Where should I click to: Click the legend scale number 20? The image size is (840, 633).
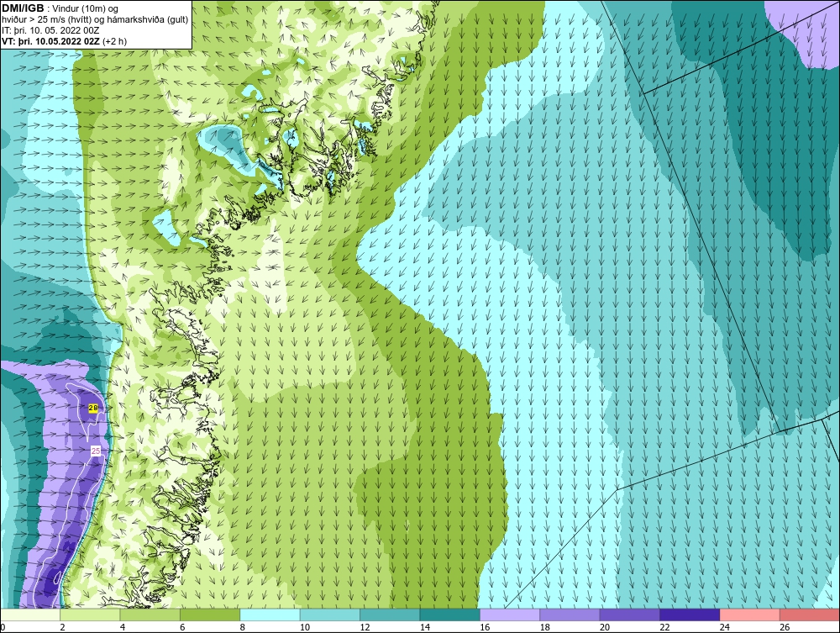604,627
